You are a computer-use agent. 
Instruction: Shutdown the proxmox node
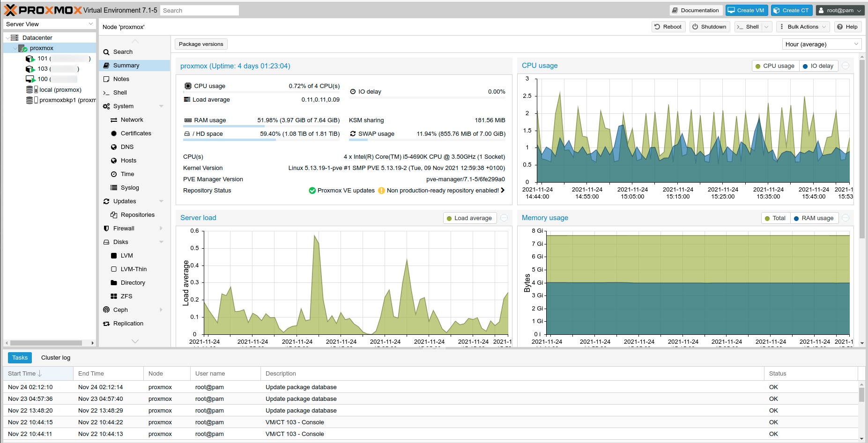[x=710, y=27]
